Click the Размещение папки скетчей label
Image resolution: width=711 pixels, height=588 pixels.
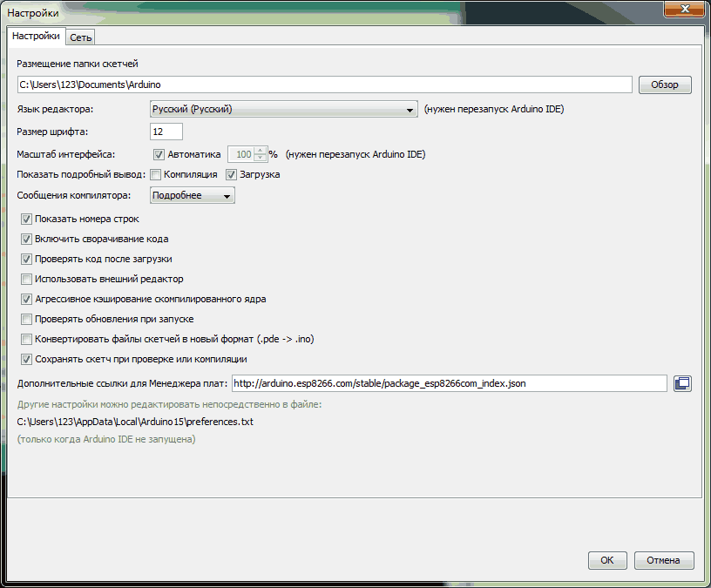(x=78, y=64)
